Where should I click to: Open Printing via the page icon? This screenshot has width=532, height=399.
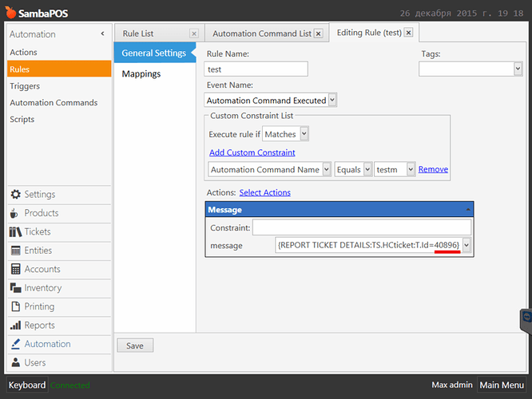(x=16, y=306)
